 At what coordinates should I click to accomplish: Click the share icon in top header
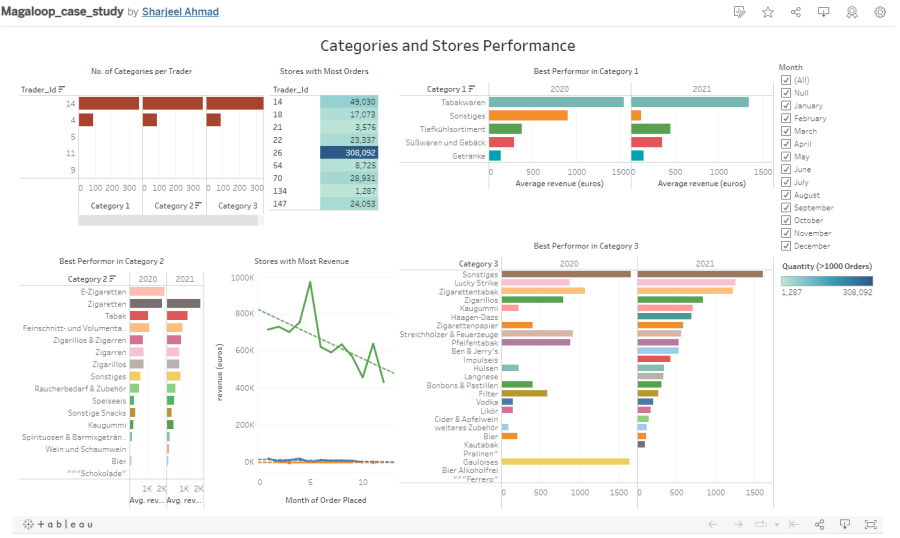pos(796,12)
